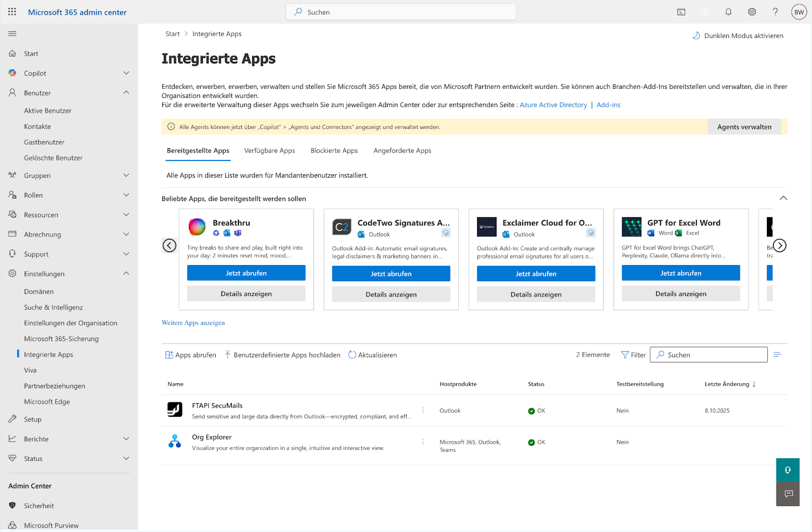Expand the Gruppen navigation section
The image size is (812, 532).
coord(126,175)
